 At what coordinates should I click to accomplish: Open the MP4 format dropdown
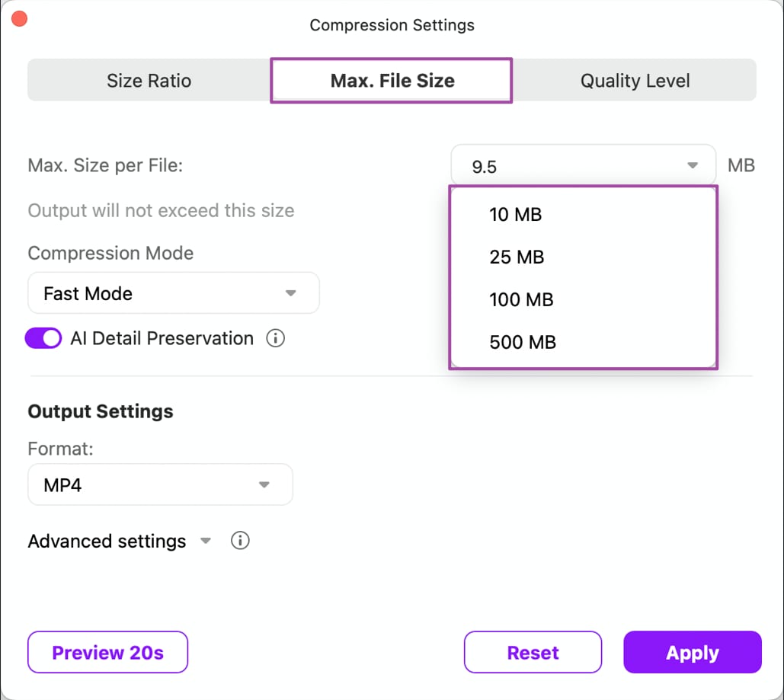(x=160, y=484)
